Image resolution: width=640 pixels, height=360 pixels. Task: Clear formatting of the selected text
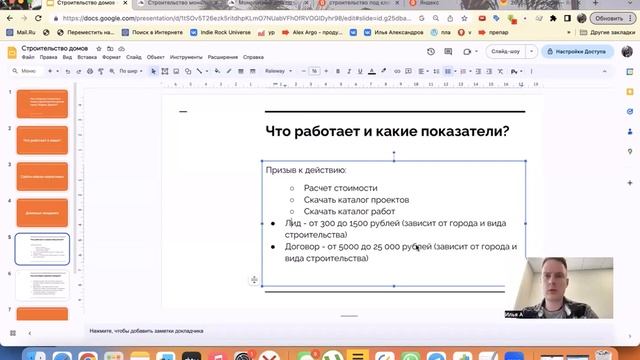(500, 71)
